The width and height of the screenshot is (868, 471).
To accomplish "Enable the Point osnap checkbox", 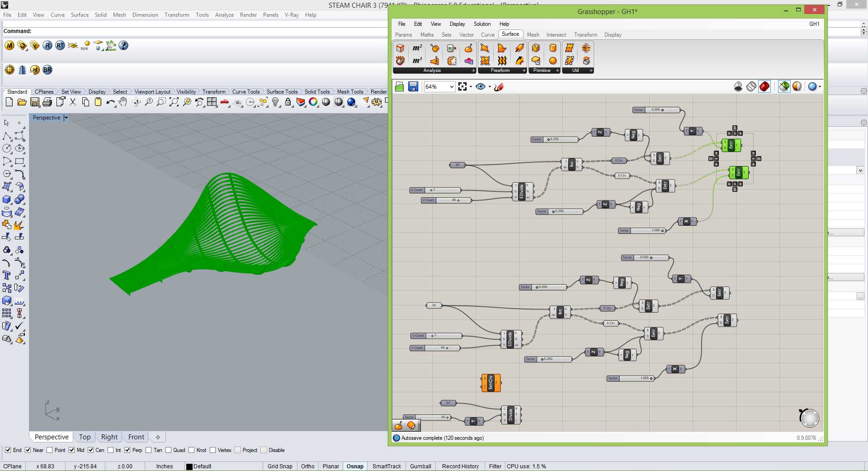I will tap(50, 450).
